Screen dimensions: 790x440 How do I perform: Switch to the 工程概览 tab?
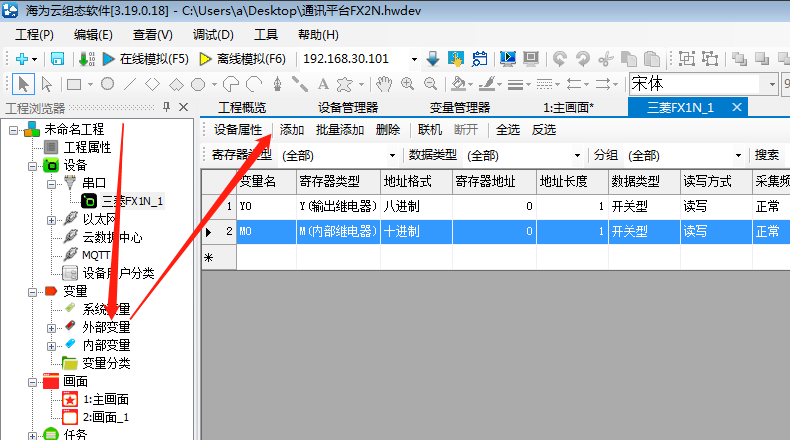(x=242, y=107)
